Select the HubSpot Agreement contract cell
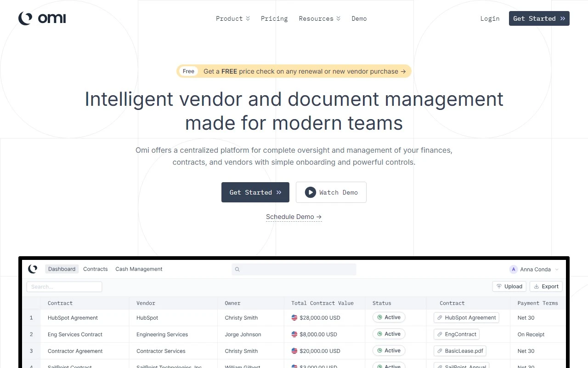The image size is (588, 368). (x=73, y=318)
